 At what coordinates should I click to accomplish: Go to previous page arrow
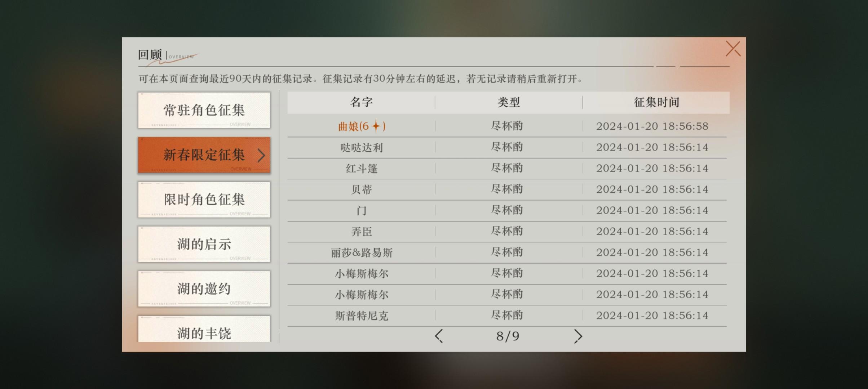click(x=439, y=336)
